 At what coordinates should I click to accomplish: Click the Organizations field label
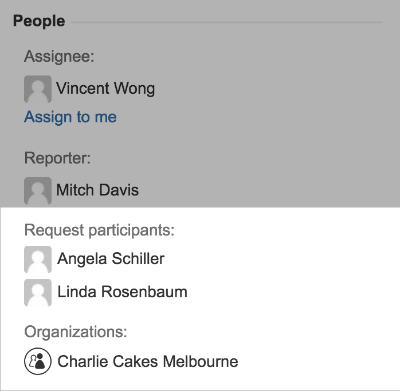(x=76, y=332)
